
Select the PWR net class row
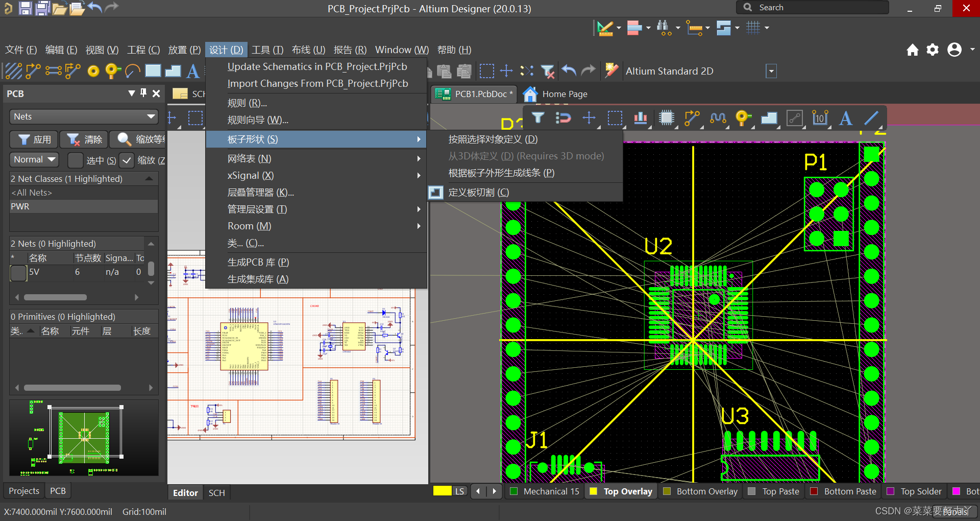point(84,206)
